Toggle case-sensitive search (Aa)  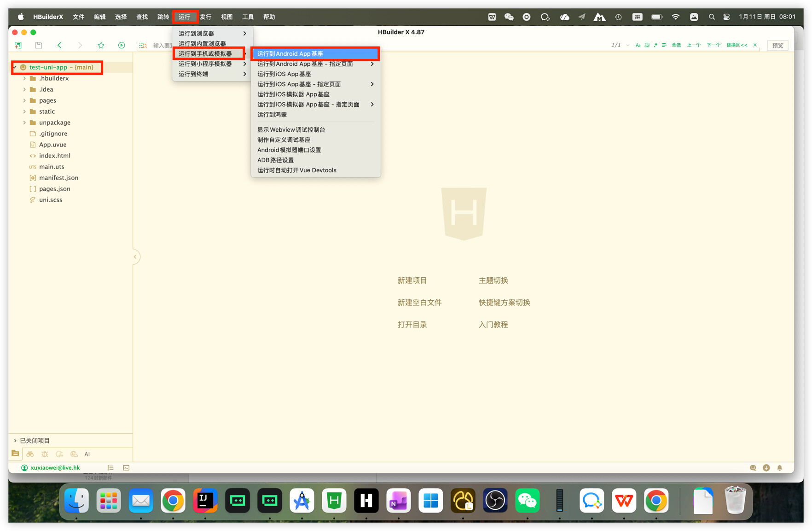pyautogui.click(x=638, y=45)
